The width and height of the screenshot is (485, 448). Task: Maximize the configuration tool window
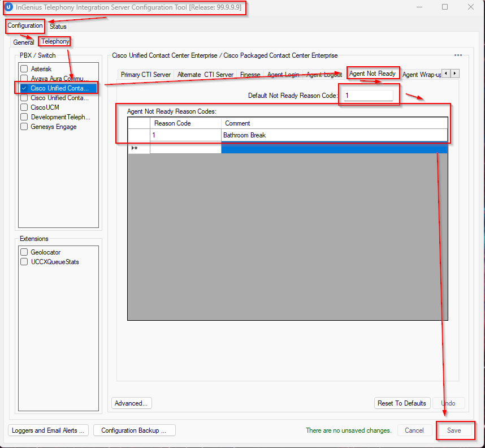pos(445,7)
